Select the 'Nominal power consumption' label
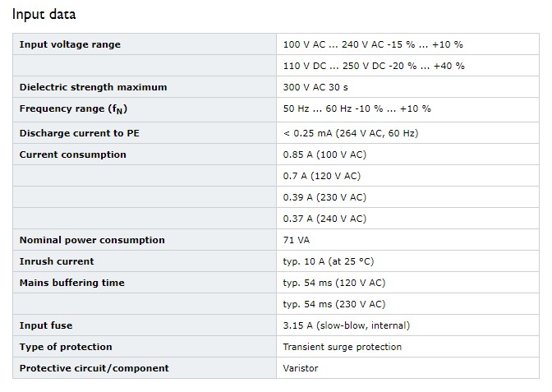Screen dimensions: 552x392 pyautogui.click(x=92, y=240)
